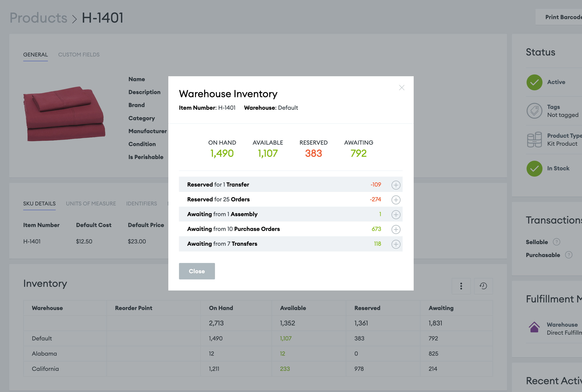Expand Awaiting from 10 Purchase Orders
Viewport: 582px width, 392px height.
(396, 229)
